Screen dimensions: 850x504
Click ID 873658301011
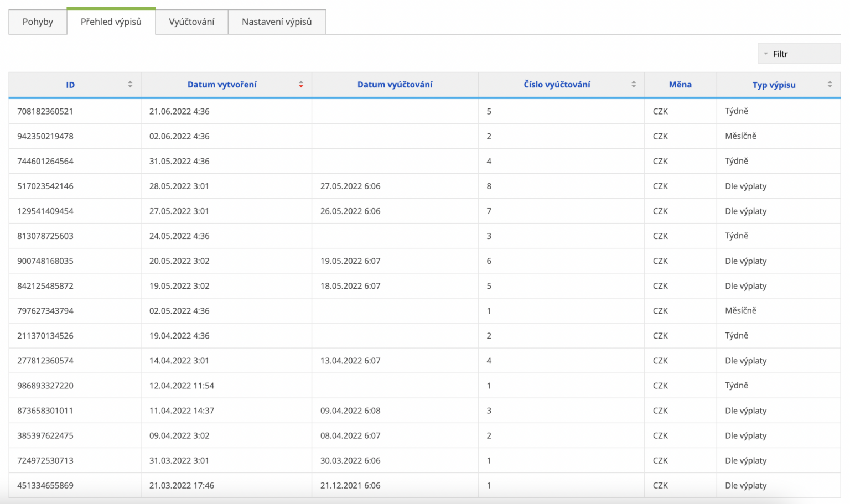point(45,410)
